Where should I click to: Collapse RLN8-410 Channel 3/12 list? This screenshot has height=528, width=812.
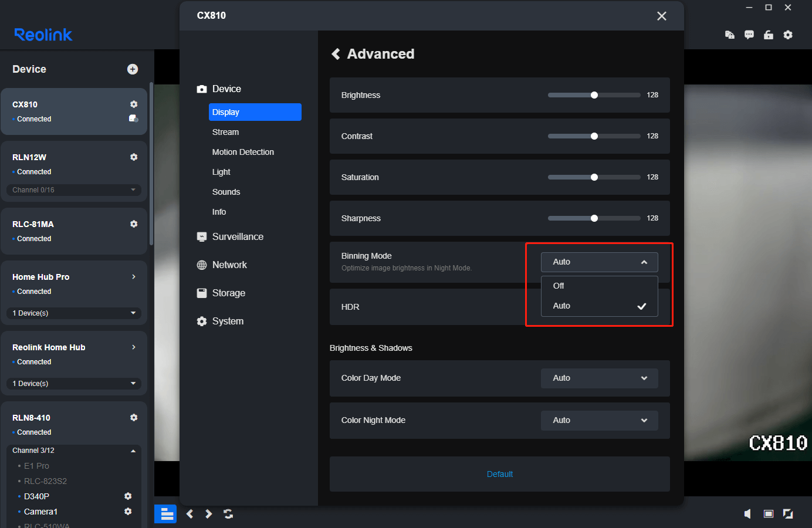[74, 451]
